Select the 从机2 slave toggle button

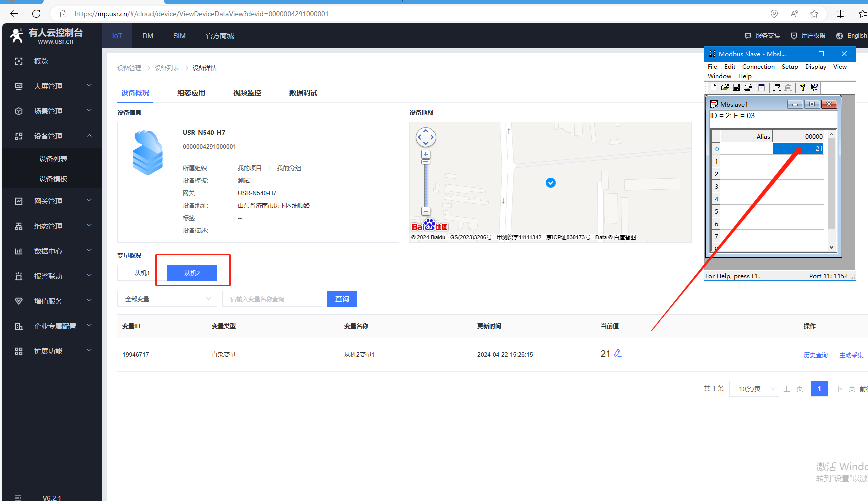[192, 273]
